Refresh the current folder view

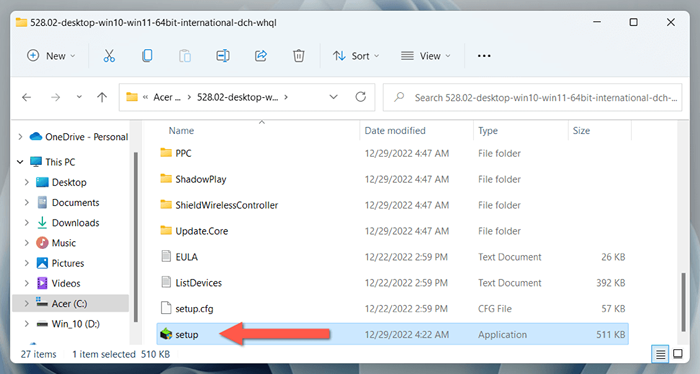tap(361, 97)
